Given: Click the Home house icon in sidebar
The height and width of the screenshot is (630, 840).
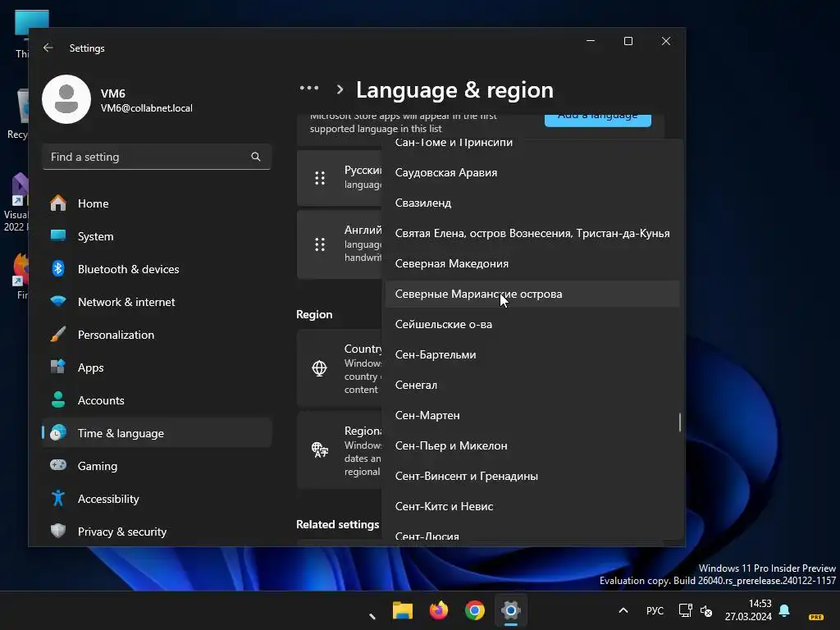Looking at the screenshot, I should [x=58, y=203].
